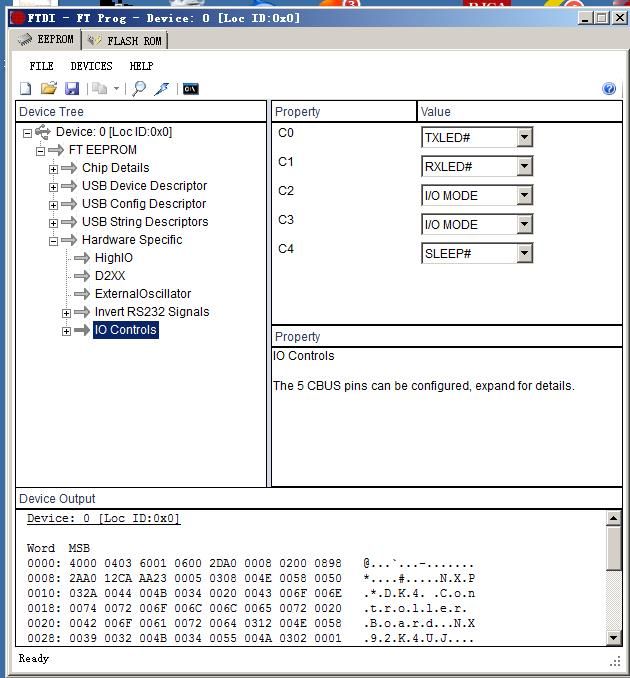Select the D2XX tree item
Screen dimensions: 630x678
click(x=110, y=275)
